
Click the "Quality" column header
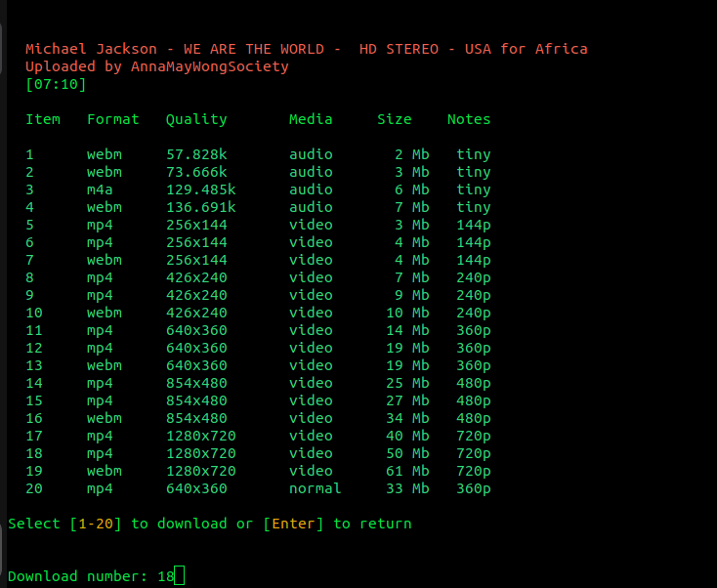pos(196,120)
